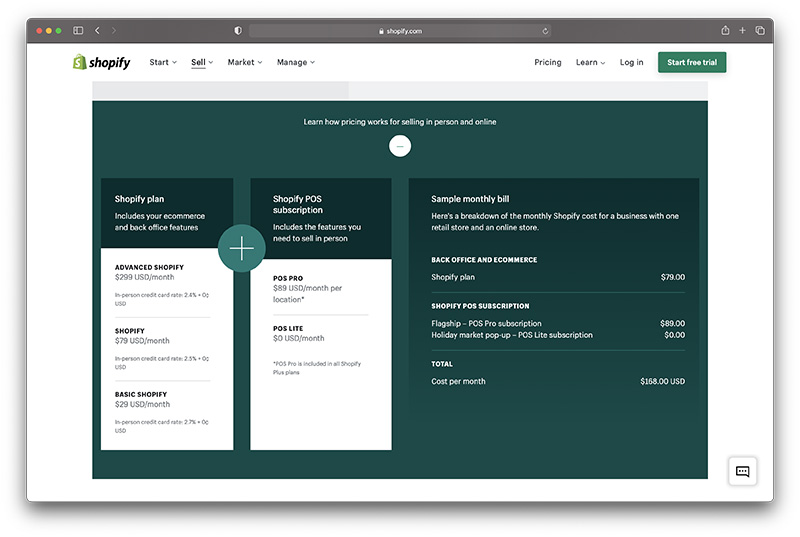Toggle the Safari sidebar icon
This screenshot has height=537, width=800.
click(x=78, y=31)
